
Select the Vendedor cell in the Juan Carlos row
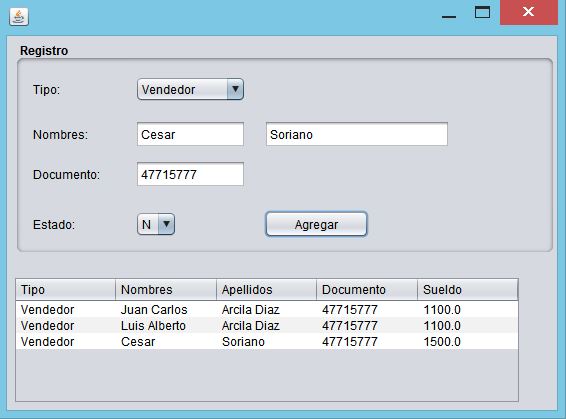tap(65, 310)
